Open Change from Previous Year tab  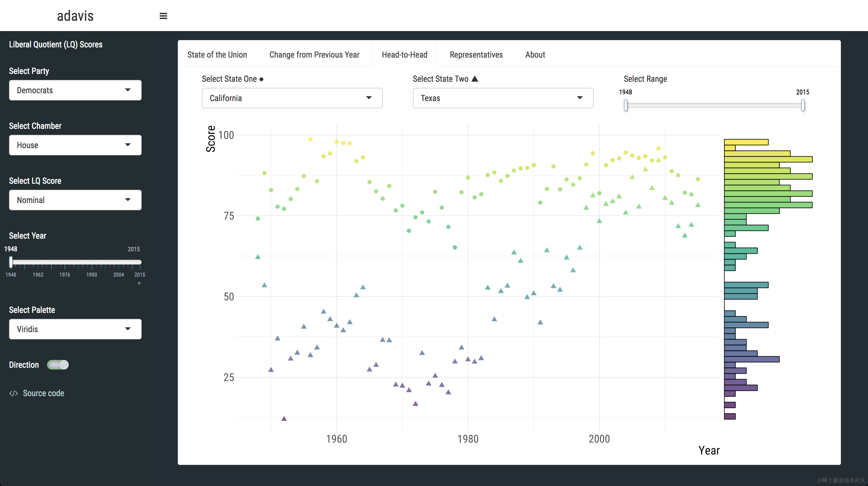[x=314, y=55]
